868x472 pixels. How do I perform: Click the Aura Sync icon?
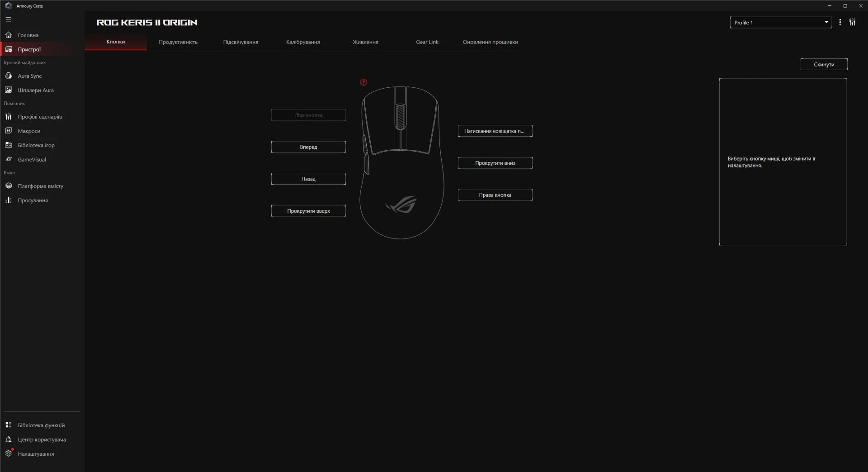[8, 76]
